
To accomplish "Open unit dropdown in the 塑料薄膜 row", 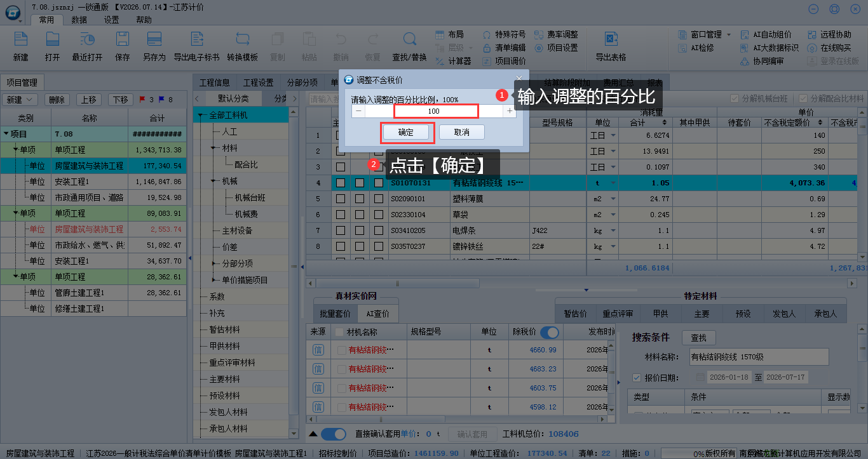I will pyautogui.click(x=614, y=199).
